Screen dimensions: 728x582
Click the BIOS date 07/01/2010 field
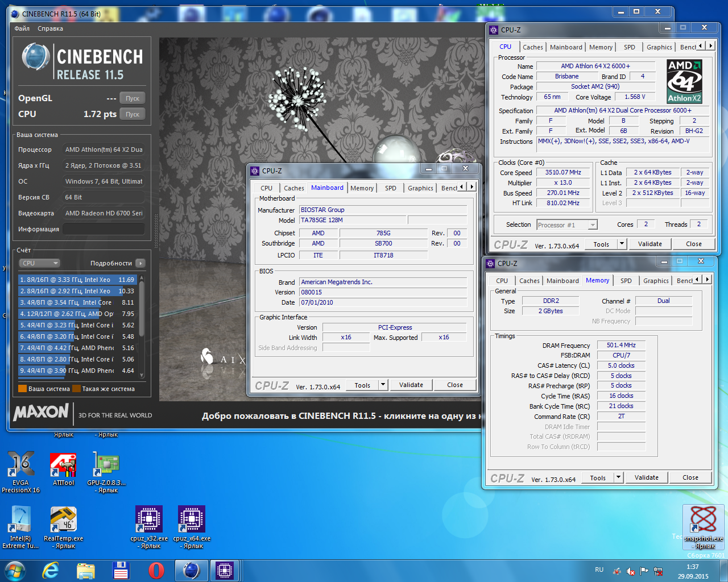click(383, 302)
